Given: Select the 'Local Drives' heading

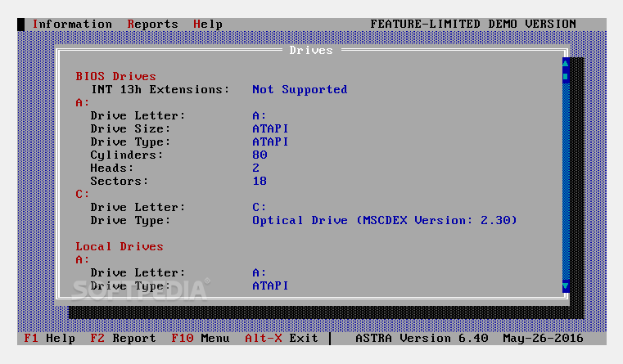Looking at the screenshot, I should [x=120, y=246].
